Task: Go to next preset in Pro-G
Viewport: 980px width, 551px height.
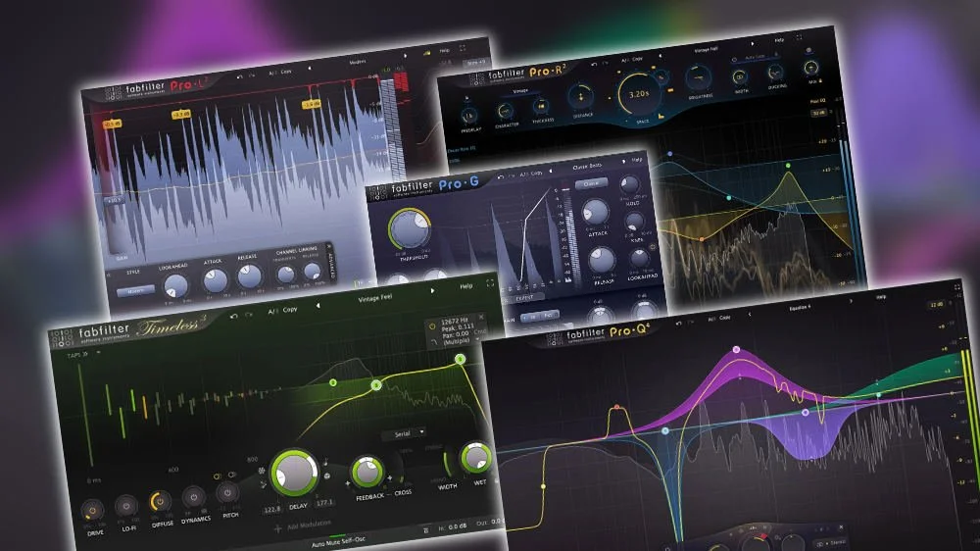Action: (623, 162)
